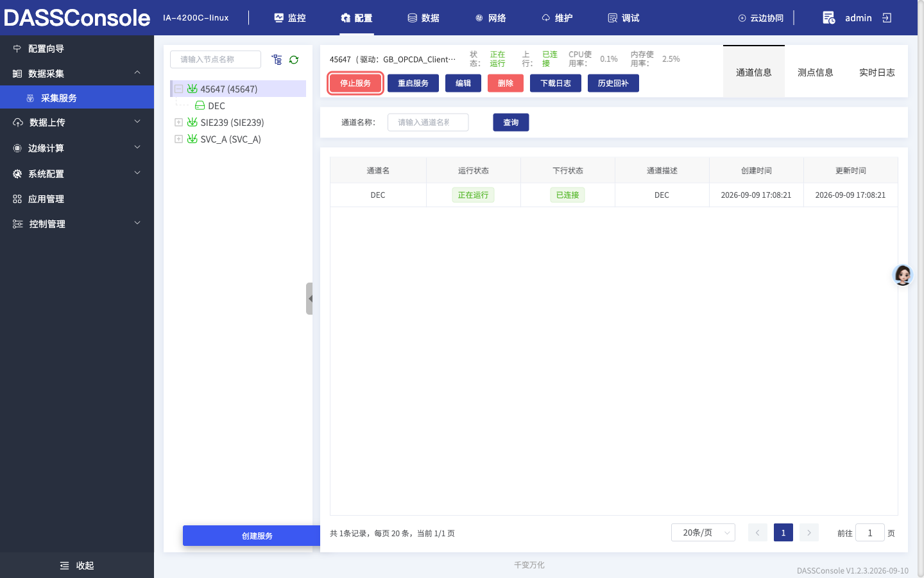Click the 系统配置 gear icon

point(17,174)
